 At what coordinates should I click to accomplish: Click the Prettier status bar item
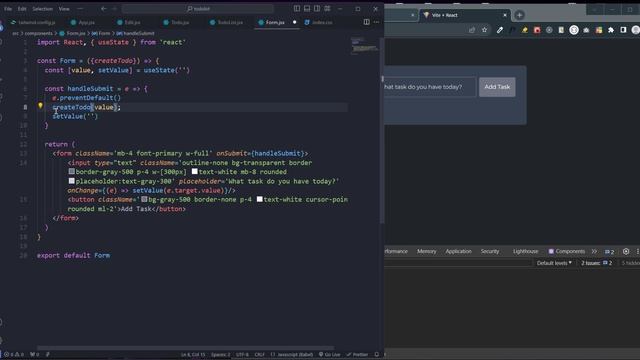(x=358, y=354)
